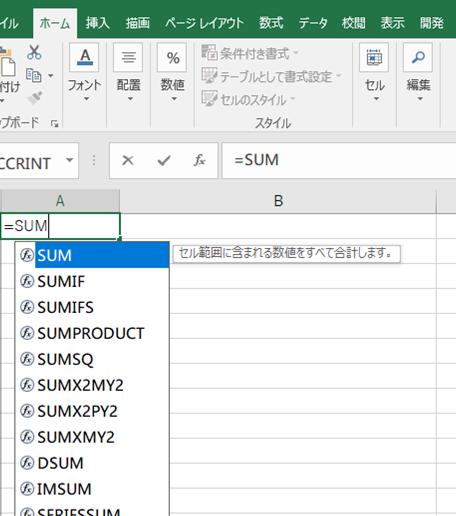This screenshot has width=456, height=516.
Task: Switch to the 校閲 tab
Action: click(x=353, y=23)
